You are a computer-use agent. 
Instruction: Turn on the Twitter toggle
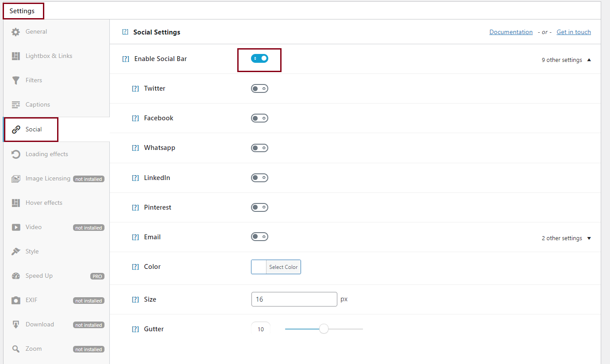point(259,88)
